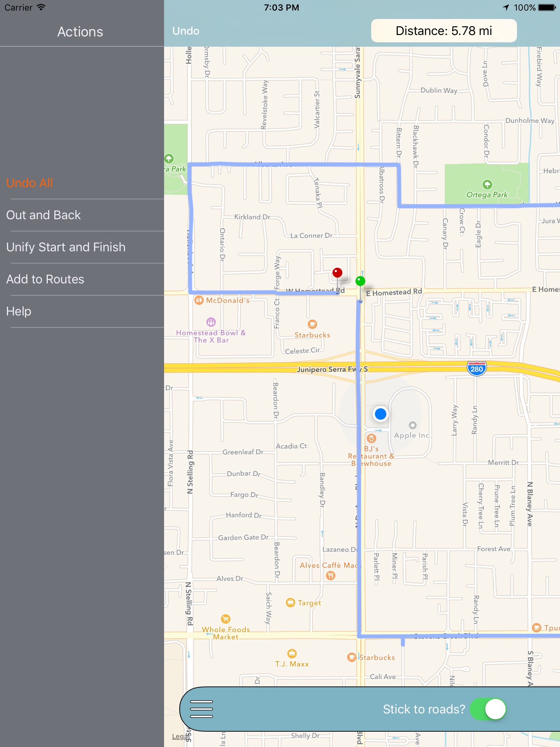
Task: Select the Alves Caffè Mac restaurant icon
Action: pyautogui.click(x=331, y=576)
